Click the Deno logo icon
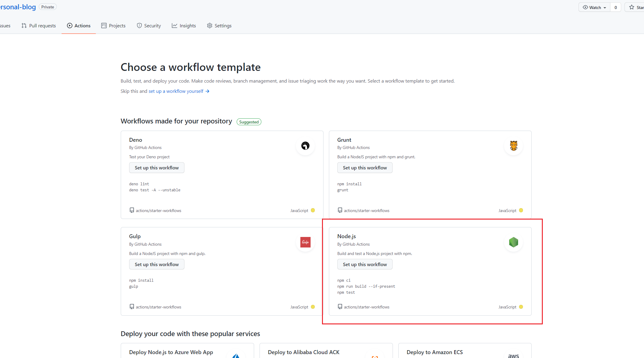The width and height of the screenshot is (644, 358). [305, 146]
